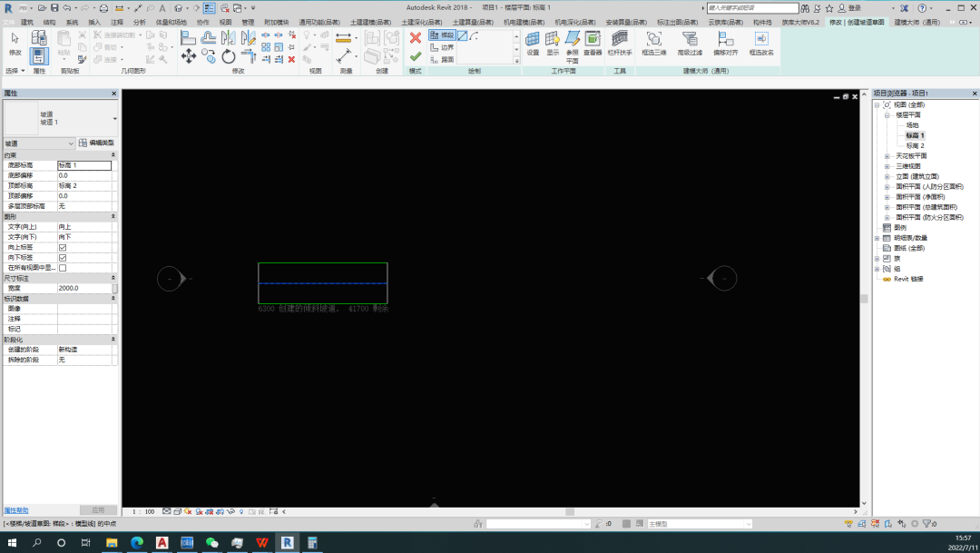This screenshot has height=553, width=980.
Task: Cancel ramp sketch with the red X
Action: (415, 38)
